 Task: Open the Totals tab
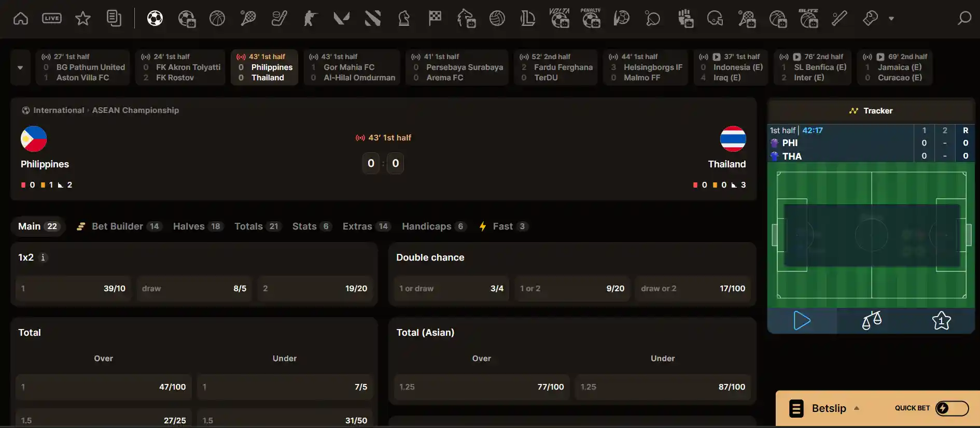tap(258, 226)
